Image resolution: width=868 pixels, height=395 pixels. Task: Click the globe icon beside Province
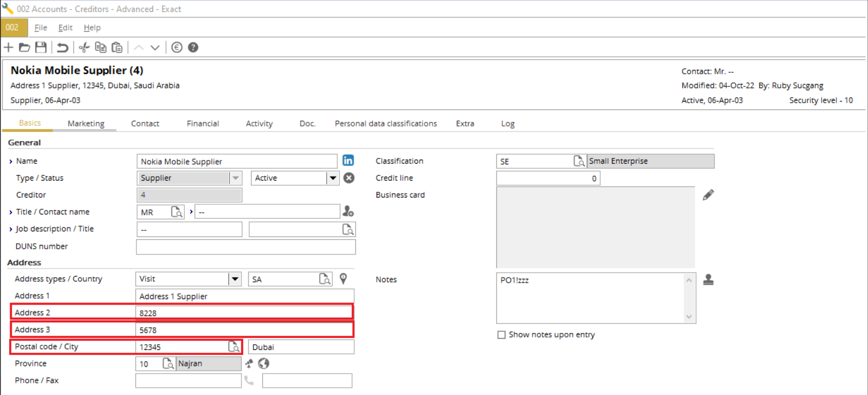263,363
